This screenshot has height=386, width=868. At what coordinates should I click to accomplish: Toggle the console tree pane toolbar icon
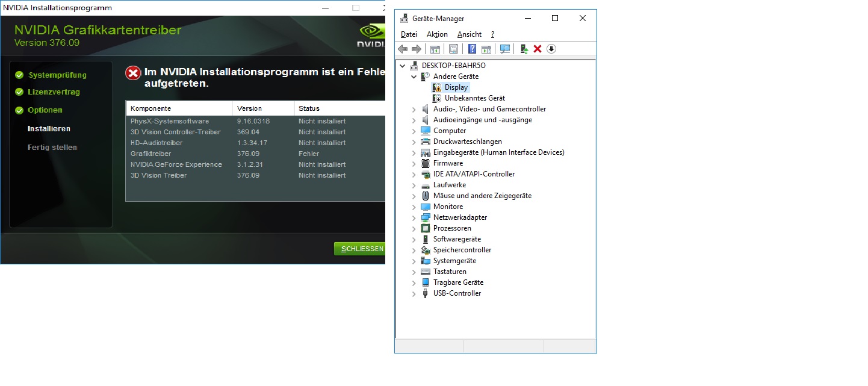(435, 49)
